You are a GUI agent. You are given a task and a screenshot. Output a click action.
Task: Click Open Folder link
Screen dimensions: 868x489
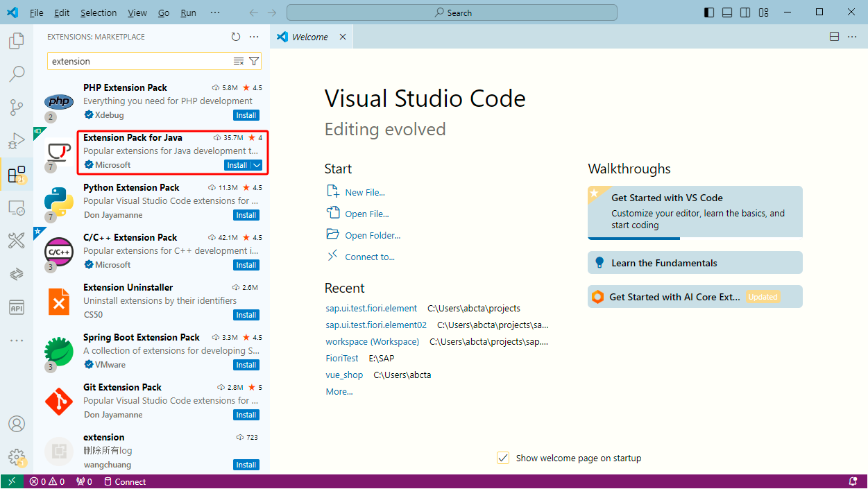(373, 235)
